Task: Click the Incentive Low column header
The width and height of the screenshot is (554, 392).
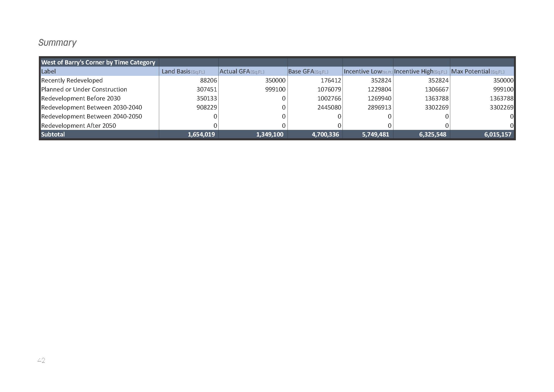Action: pos(367,71)
